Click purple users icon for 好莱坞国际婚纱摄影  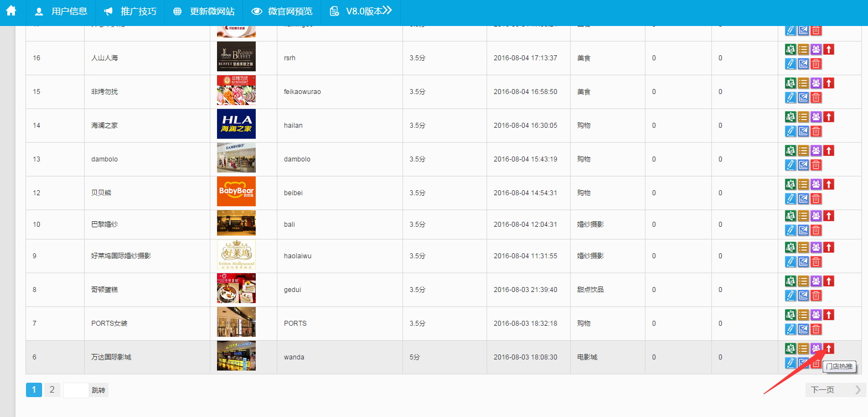tap(816, 247)
